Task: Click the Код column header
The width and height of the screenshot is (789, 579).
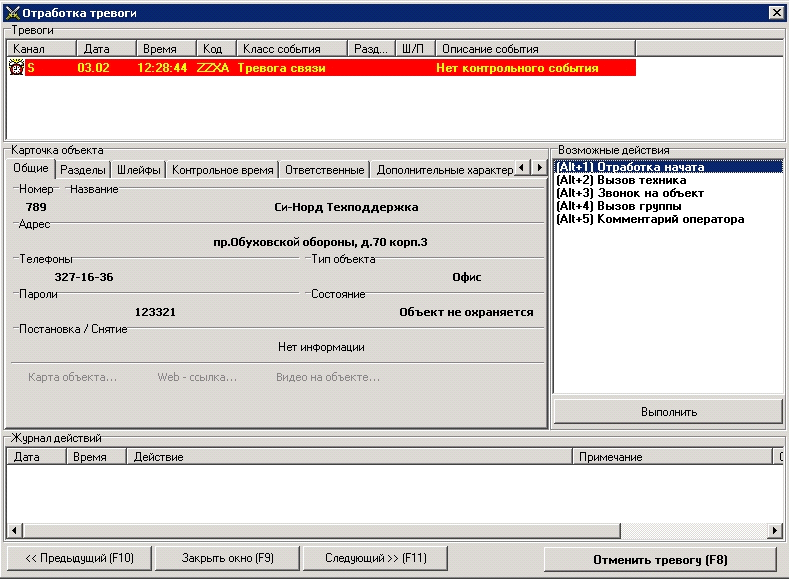Action: tap(216, 49)
